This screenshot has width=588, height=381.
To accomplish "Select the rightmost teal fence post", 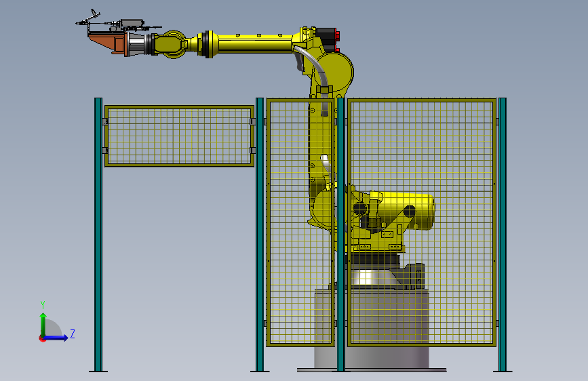I will [x=503, y=235].
